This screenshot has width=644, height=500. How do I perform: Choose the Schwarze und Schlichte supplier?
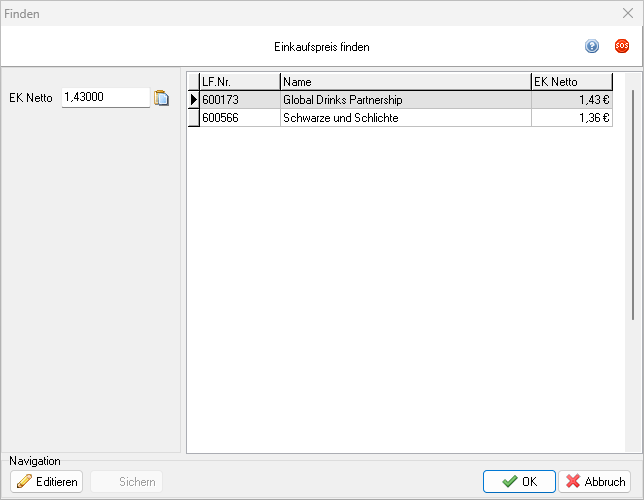click(x=405, y=118)
